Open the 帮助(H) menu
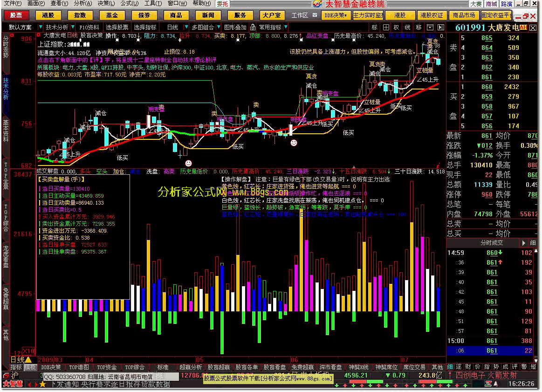 pyautogui.click(x=202, y=3)
